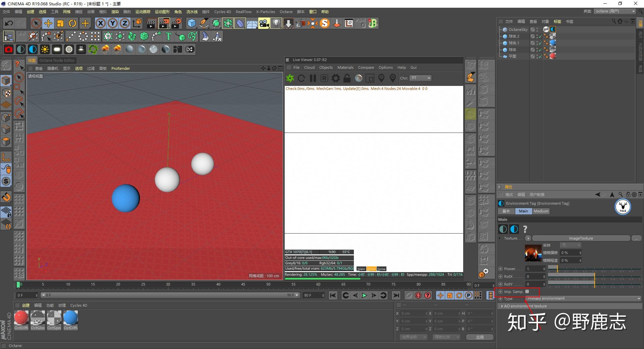Open the Chn PT channel dropdown
Image resolution: width=644 pixels, height=349 pixels.
[421, 78]
